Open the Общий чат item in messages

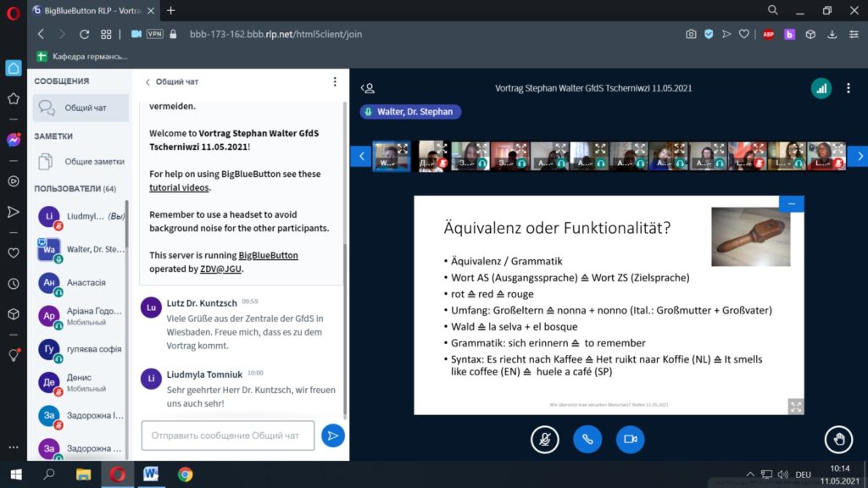81,108
